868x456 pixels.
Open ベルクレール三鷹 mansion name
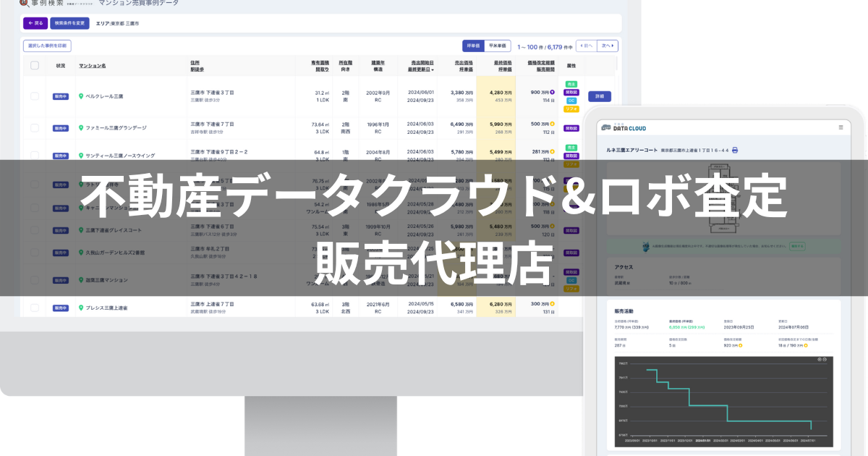tap(104, 96)
